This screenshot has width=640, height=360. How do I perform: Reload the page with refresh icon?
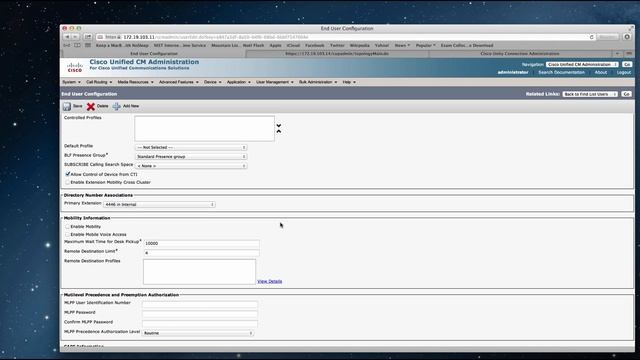pos(591,37)
